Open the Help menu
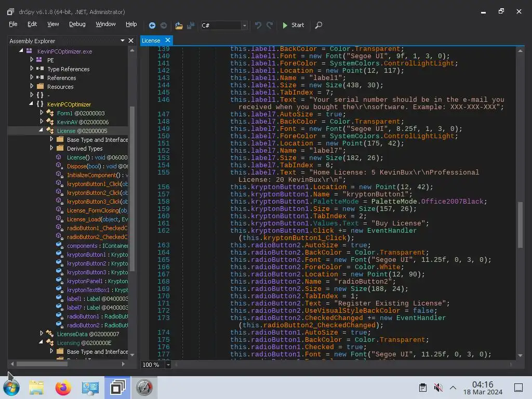532x399 pixels. [x=131, y=24]
